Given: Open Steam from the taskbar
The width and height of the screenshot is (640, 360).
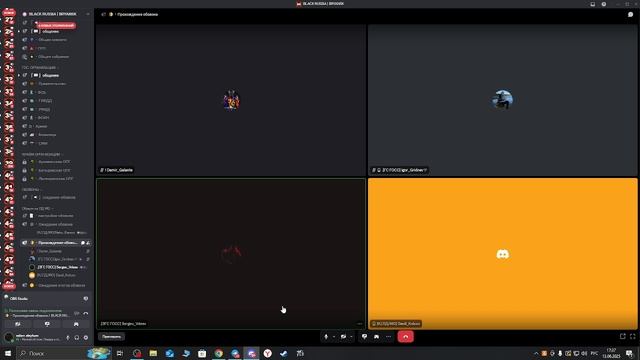Looking at the screenshot, I should [284, 353].
